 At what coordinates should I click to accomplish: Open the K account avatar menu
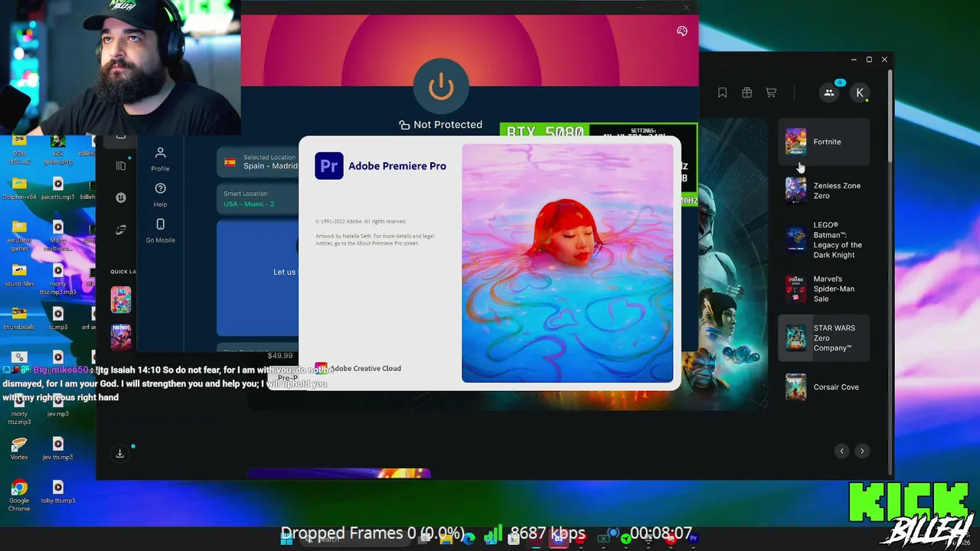click(860, 93)
